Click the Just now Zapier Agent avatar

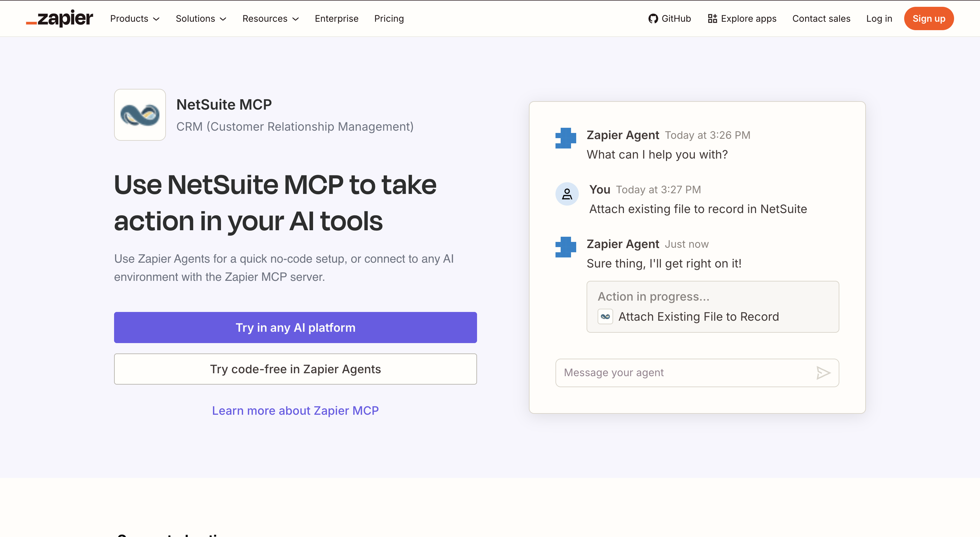point(566,247)
